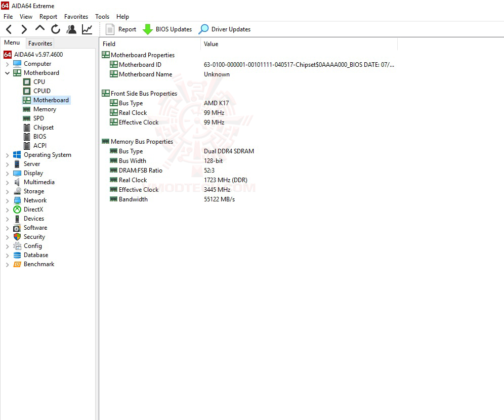Click the Memory Bus Properties heading
The width and height of the screenshot is (504, 420).
142,142
